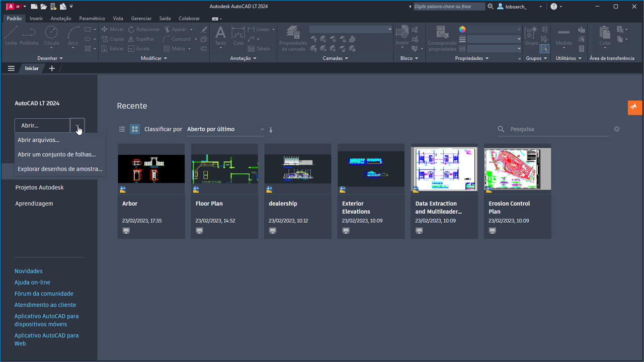Open the loboarch_ account dropdown
Viewport: 644px width, 362px height.
pos(520,7)
